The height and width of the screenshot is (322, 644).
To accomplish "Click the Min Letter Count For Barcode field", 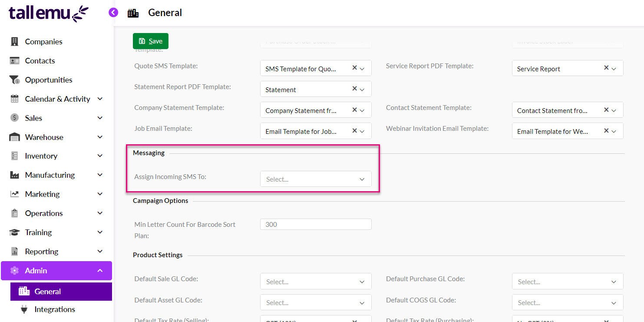I will coord(316,224).
